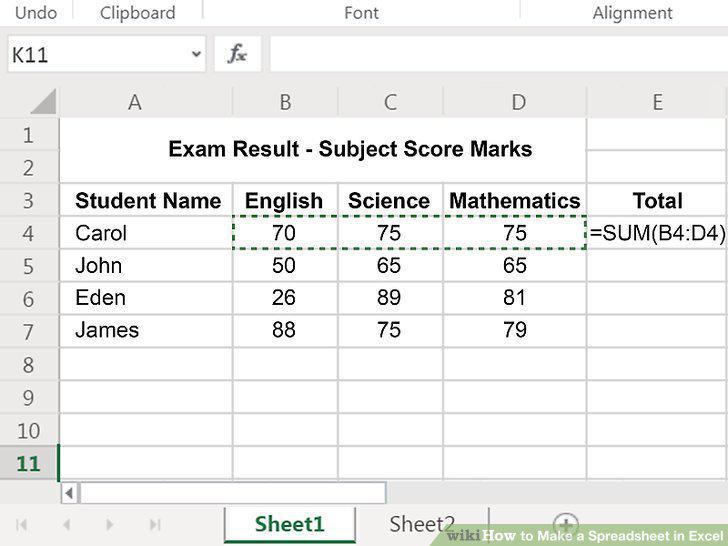Select row 4 header

pyautogui.click(x=29, y=233)
